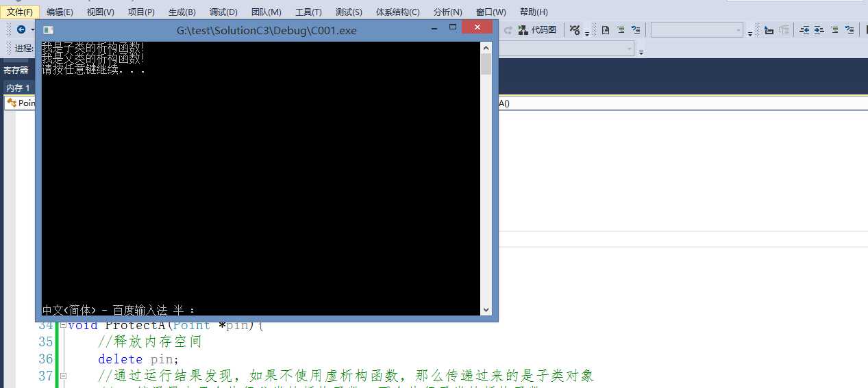Select the 内存 1 memory tab
Viewport: 868px width, 388px height.
coord(18,88)
